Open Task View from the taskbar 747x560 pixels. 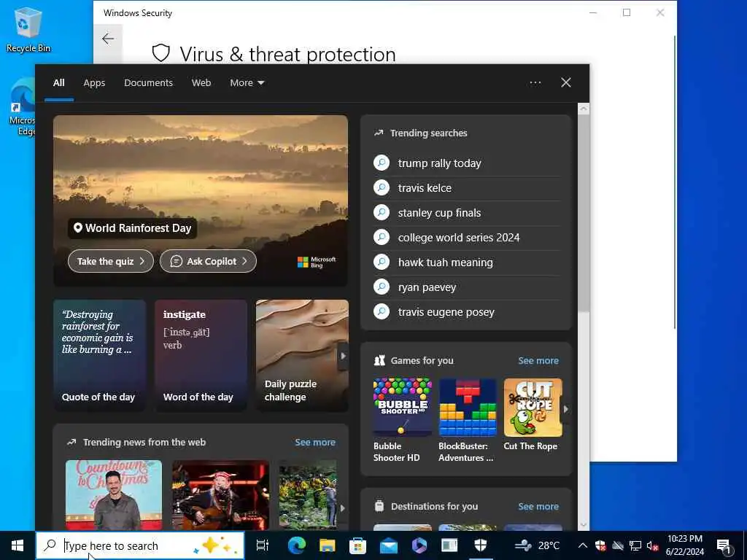(x=262, y=545)
